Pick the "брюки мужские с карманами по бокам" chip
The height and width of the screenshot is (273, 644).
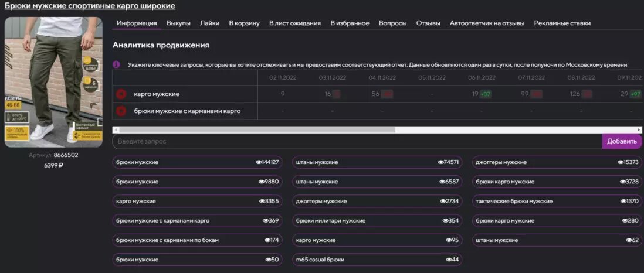(198, 240)
